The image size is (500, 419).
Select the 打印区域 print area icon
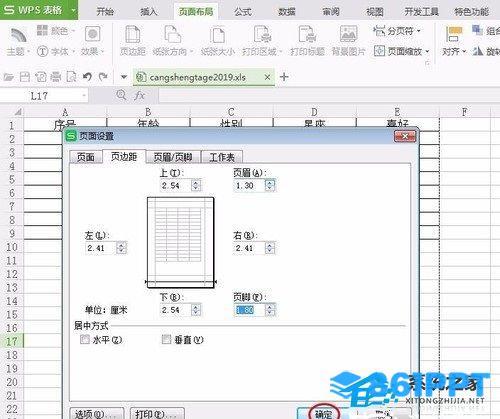coord(262,34)
